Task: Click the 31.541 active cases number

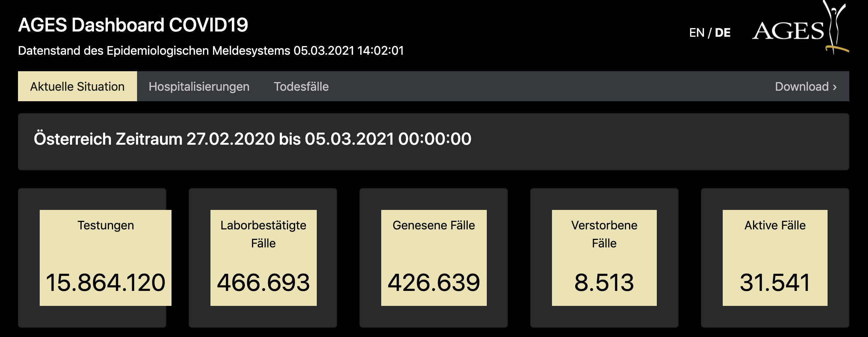Action: point(775,282)
